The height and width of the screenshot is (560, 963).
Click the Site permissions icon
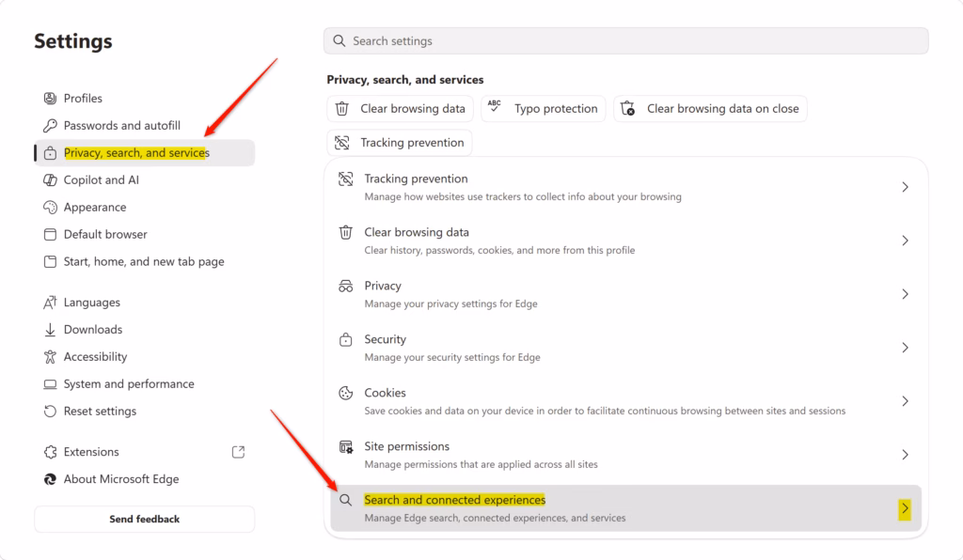point(346,446)
